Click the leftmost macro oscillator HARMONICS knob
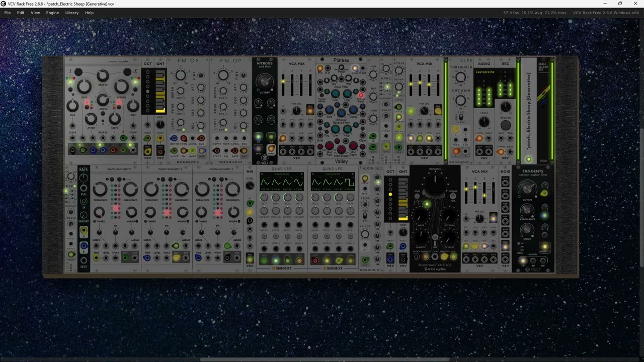This screenshot has width=644, height=362. pyautogui.click(x=131, y=190)
